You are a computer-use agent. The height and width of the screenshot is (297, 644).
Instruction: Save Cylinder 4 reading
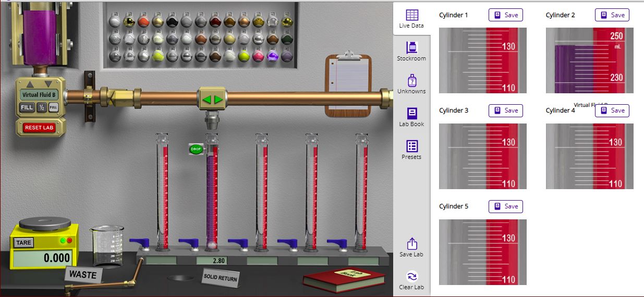pyautogui.click(x=612, y=110)
